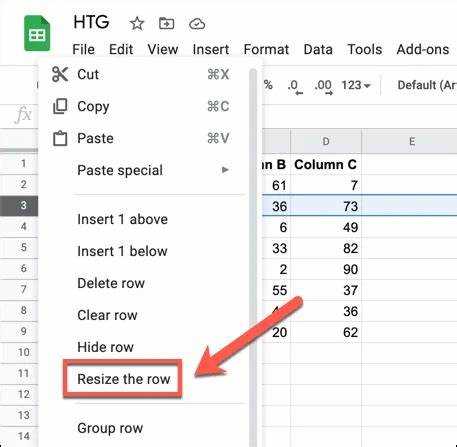Select Resize the row option

124,379
